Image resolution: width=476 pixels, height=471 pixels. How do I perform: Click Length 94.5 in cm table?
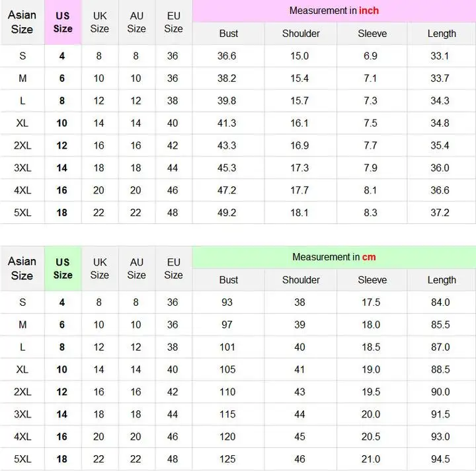coord(440,459)
